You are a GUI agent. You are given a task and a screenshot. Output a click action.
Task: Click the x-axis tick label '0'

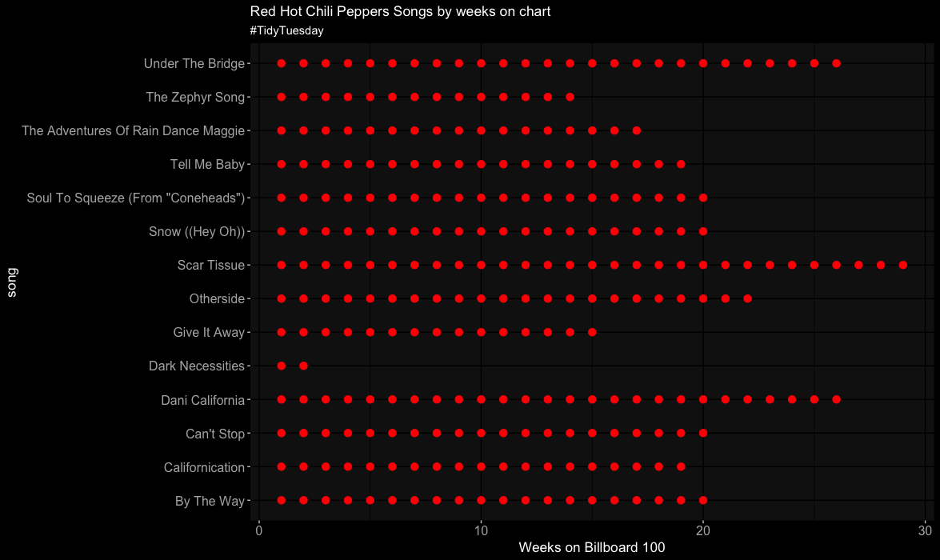pos(259,530)
